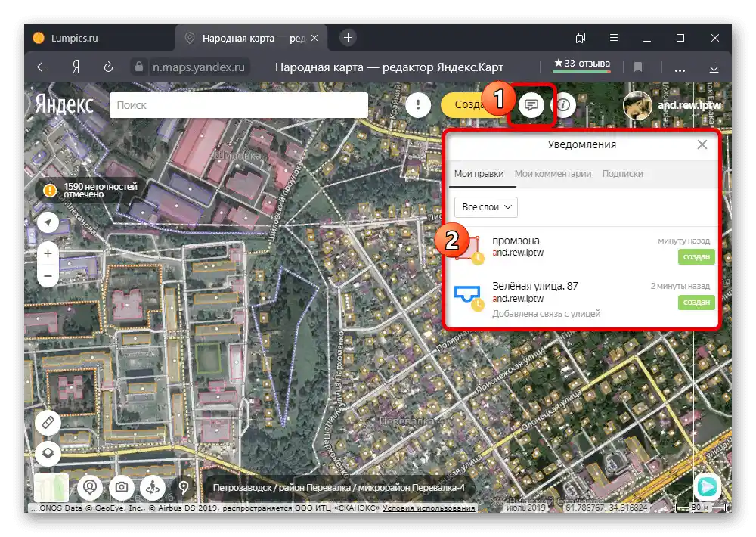This screenshot has width=756, height=537.
Task: Click the Поиск search field
Action: [x=238, y=105]
